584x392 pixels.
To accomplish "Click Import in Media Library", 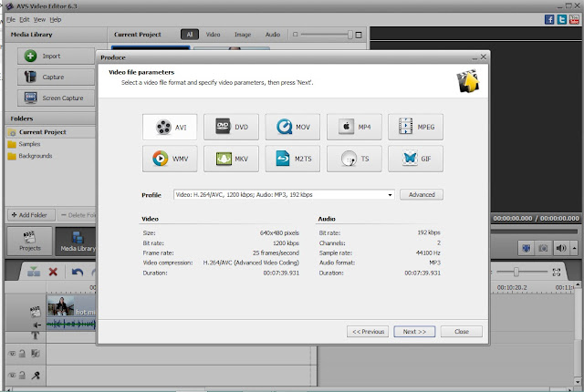I will coord(56,57).
